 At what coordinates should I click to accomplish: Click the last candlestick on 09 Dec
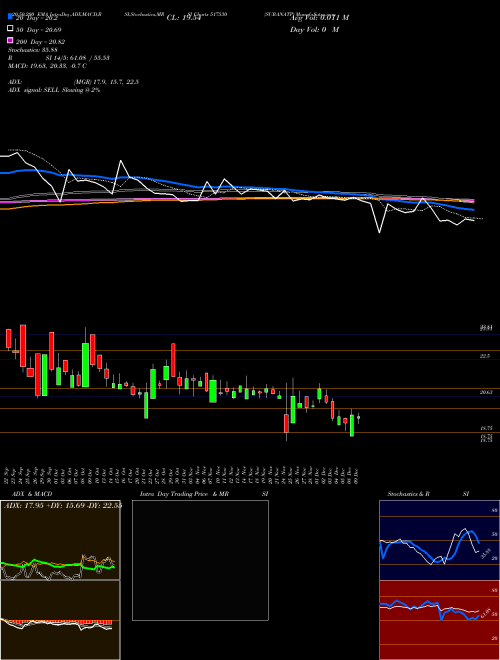pos(359,418)
